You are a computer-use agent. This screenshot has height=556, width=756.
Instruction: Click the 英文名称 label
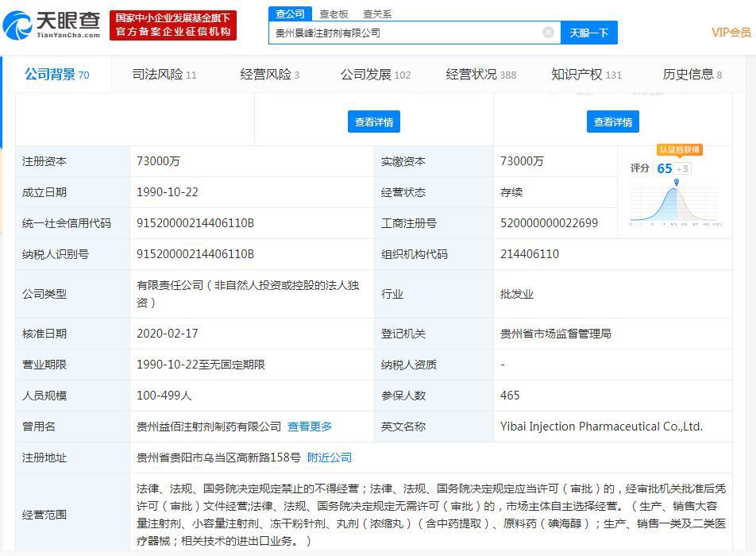pos(403,427)
